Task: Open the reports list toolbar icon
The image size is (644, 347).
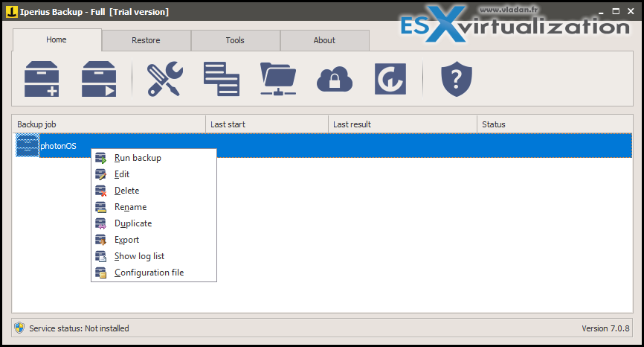Action: point(222,79)
